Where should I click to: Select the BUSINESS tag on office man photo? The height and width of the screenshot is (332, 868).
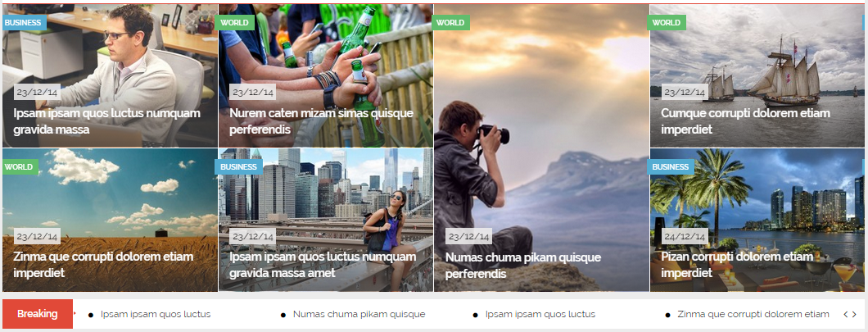[x=23, y=23]
